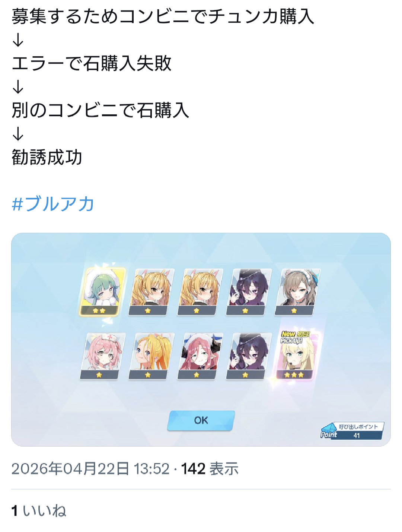Screen dimensions: 402x532
Task: Select the brown-haired maid character card
Action: pyautogui.click(x=297, y=292)
